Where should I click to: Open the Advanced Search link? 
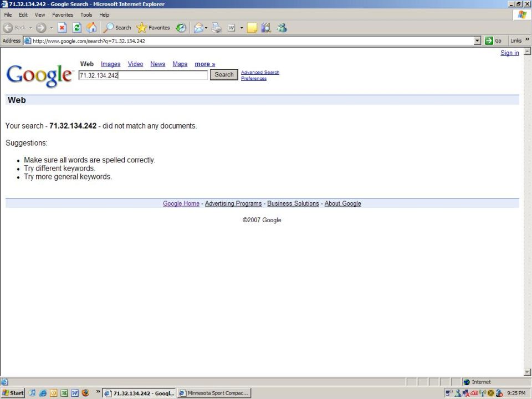[260, 72]
